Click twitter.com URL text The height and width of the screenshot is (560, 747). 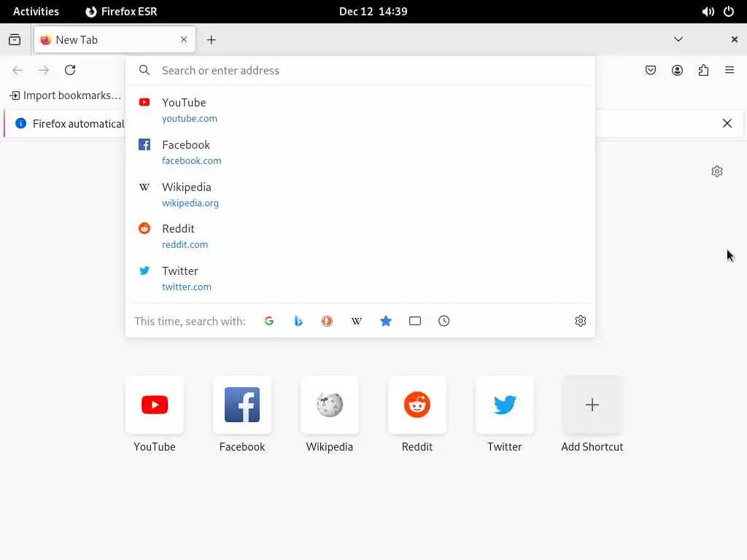187,287
